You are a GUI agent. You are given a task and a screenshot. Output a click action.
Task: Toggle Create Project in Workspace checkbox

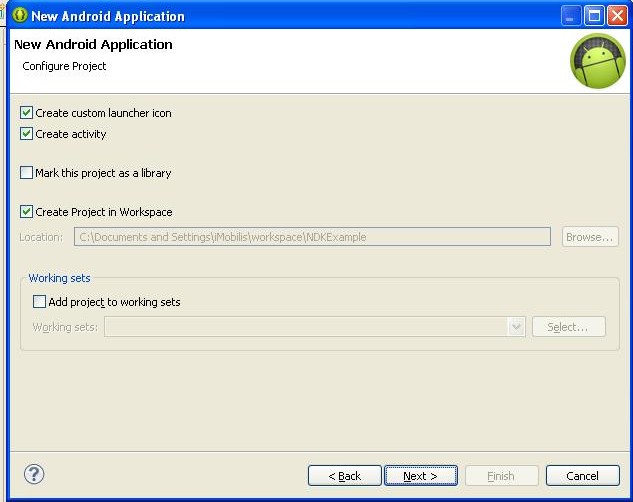click(26, 211)
